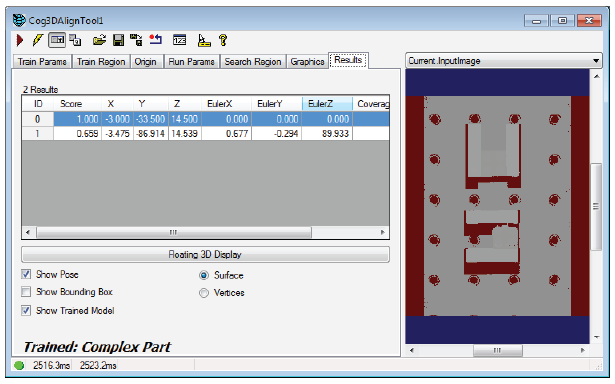Click the Floating 3D Display button
Viewport: 615px width, 384px height.
pyautogui.click(x=205, y=255)
